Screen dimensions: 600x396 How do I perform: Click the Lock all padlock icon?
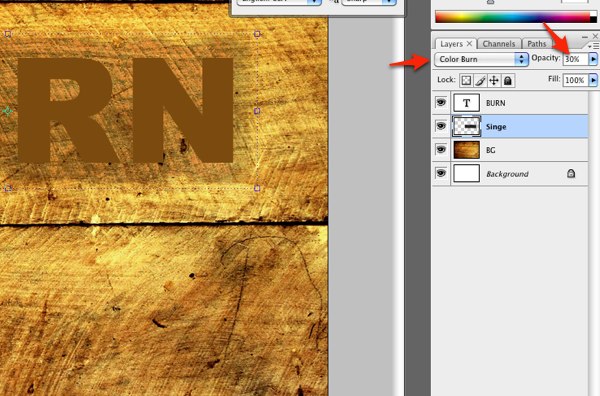point(508,80)
